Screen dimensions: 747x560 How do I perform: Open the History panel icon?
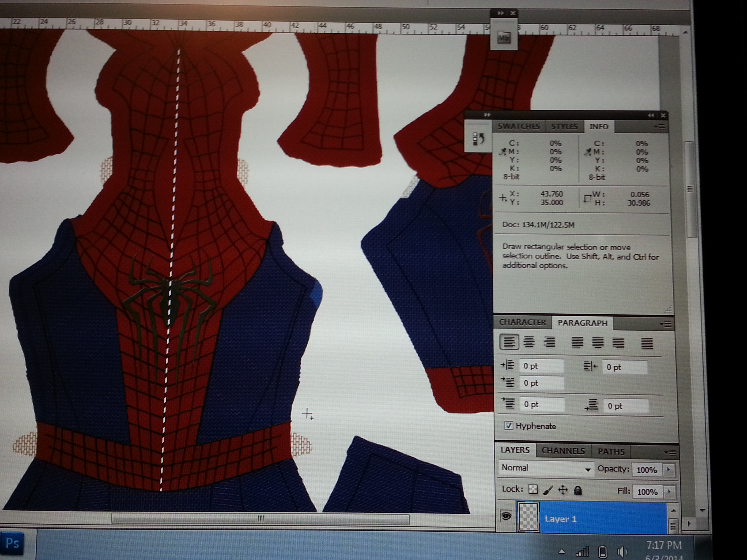(479, 139)
